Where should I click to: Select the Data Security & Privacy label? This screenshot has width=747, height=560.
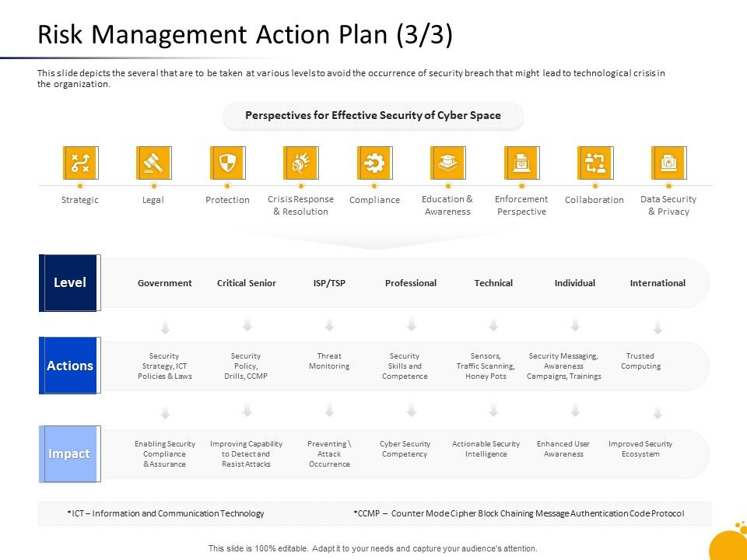[668, 205]
